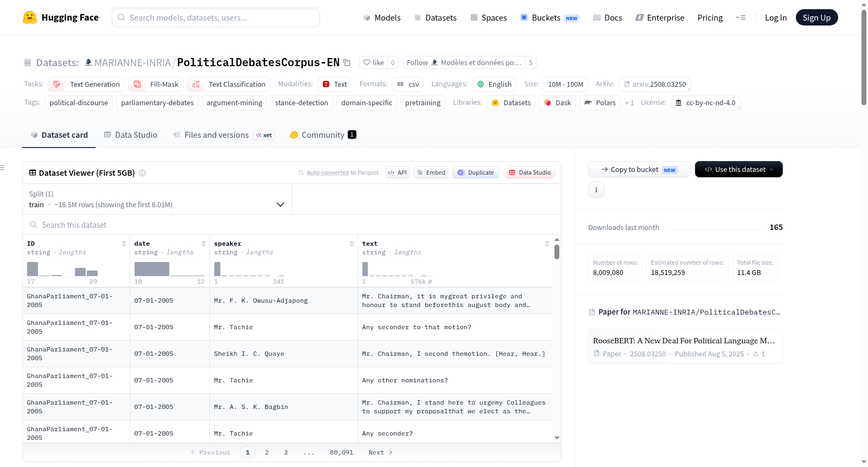Go to page 2 of the table

267,452
